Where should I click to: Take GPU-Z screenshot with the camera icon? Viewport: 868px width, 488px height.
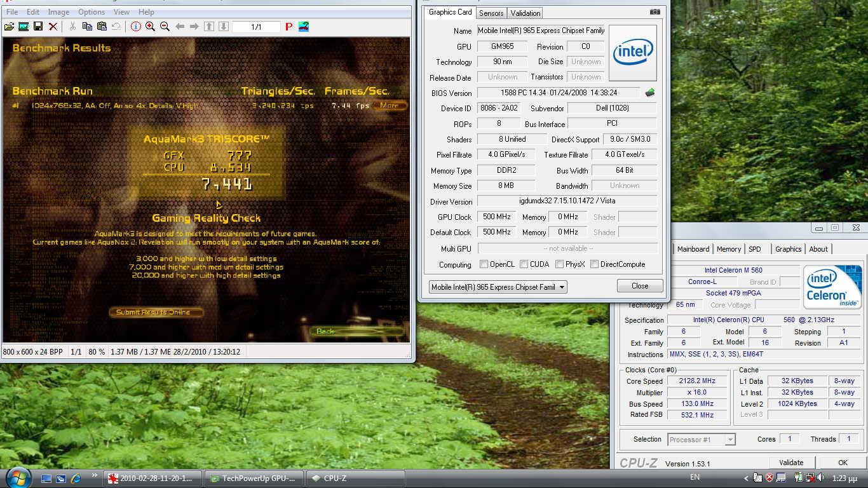(x=655, y=11)
